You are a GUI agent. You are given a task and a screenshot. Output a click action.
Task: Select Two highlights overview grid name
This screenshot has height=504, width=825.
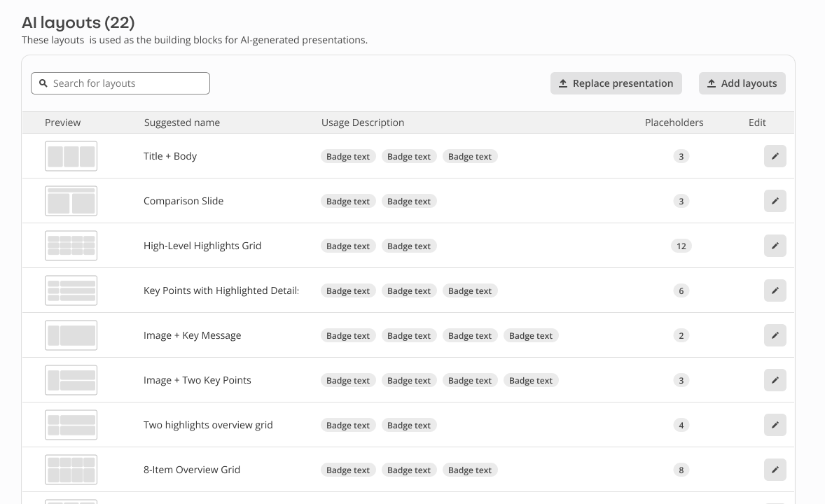click(209, 425)
